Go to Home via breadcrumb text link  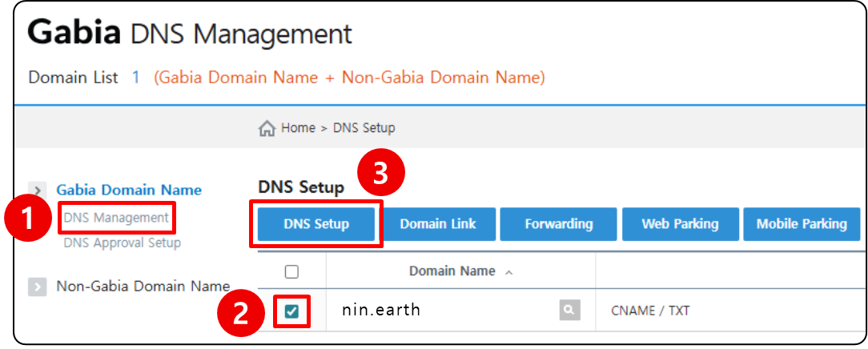point(297,128)
